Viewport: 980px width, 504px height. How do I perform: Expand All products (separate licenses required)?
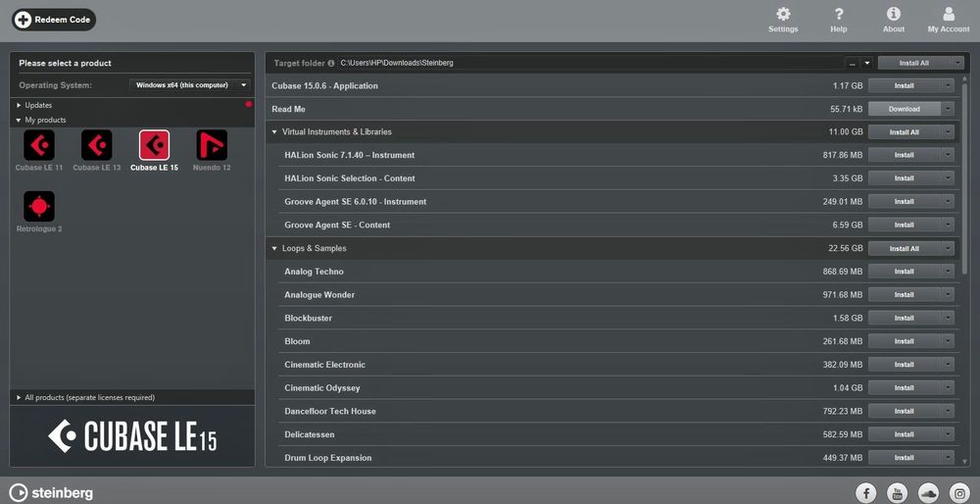click(19, 398)
